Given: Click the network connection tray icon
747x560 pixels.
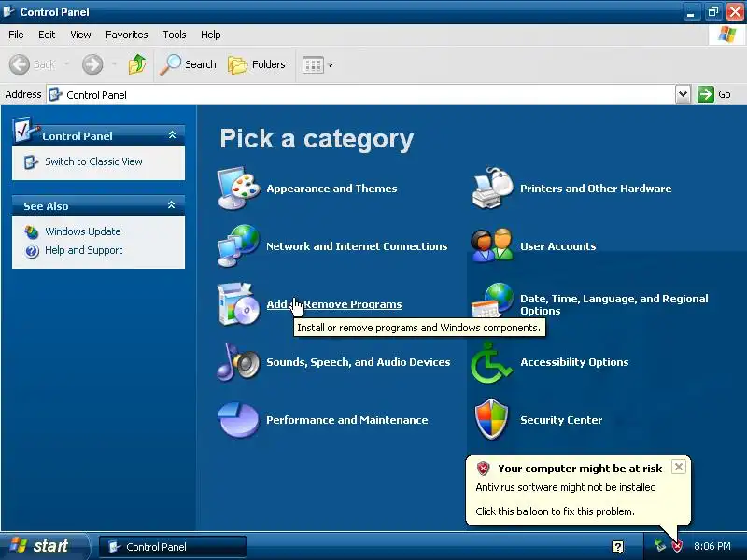Looking at the screenshot, I should (660, 546).
